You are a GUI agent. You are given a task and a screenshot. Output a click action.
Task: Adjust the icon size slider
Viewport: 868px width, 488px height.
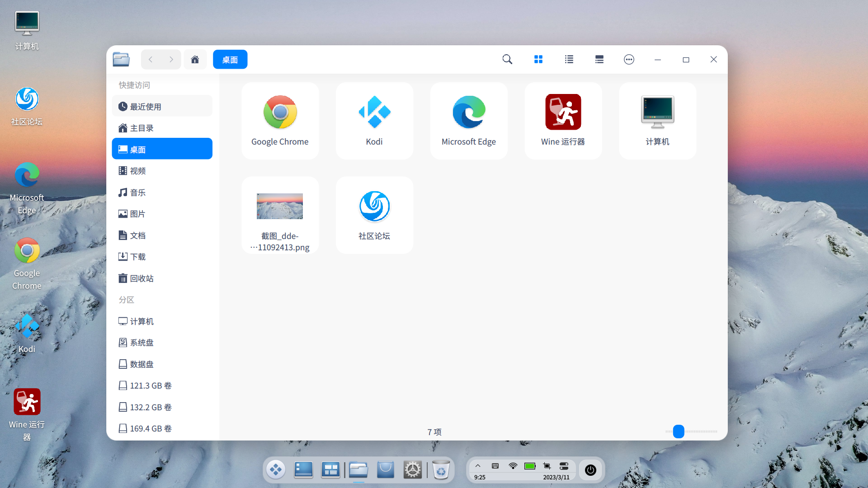678,432
